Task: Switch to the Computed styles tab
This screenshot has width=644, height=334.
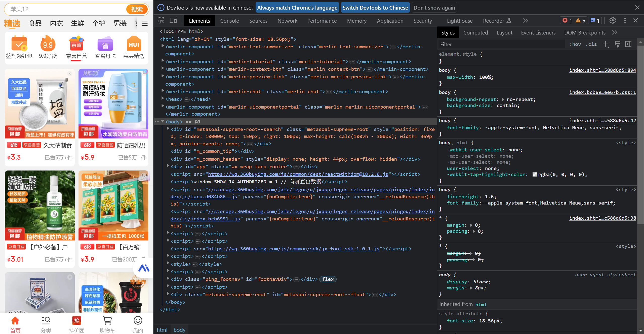Action: [x=475, y=32]
